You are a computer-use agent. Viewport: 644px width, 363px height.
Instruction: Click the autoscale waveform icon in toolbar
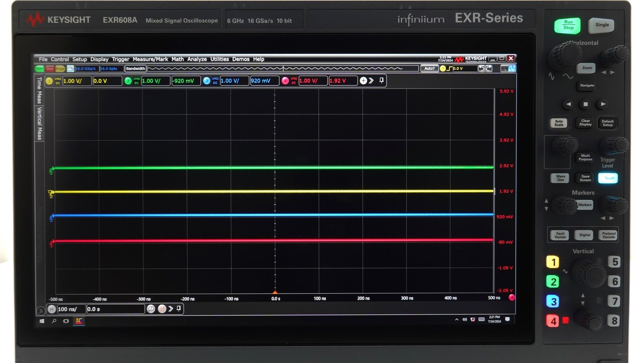pos(70,69)
